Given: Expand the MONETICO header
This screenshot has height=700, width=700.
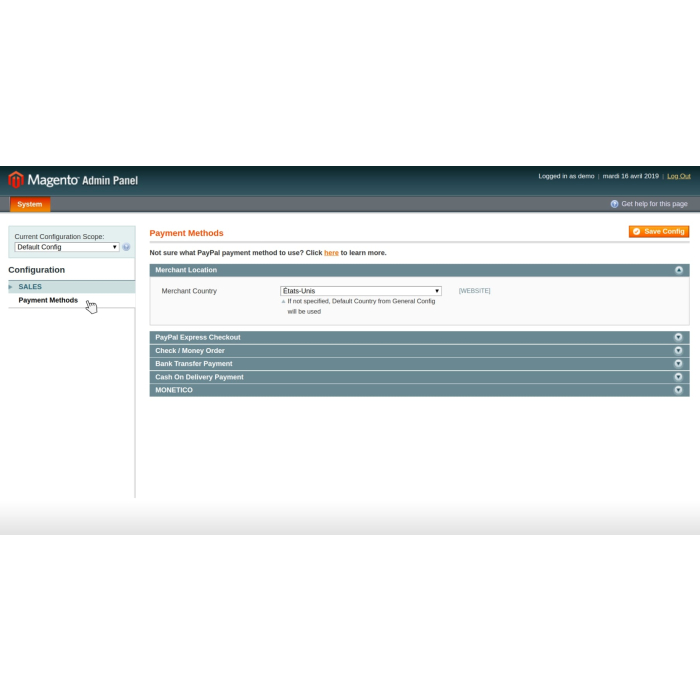Looking at the screenshot, I should (419, 390).
